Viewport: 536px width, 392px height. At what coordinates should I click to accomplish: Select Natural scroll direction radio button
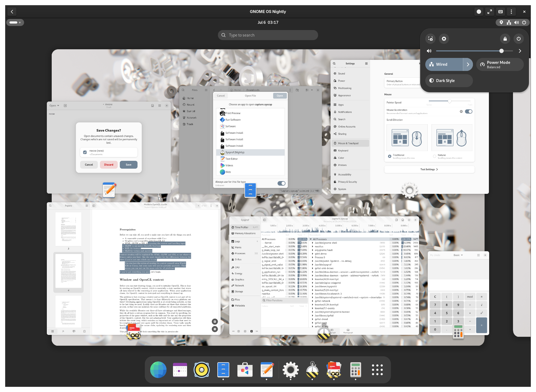tap(434, 156)
